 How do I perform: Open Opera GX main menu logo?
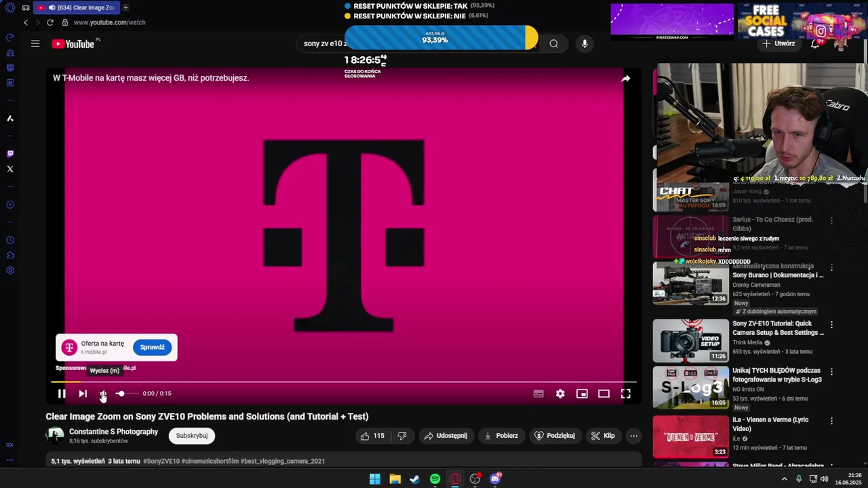10,7
